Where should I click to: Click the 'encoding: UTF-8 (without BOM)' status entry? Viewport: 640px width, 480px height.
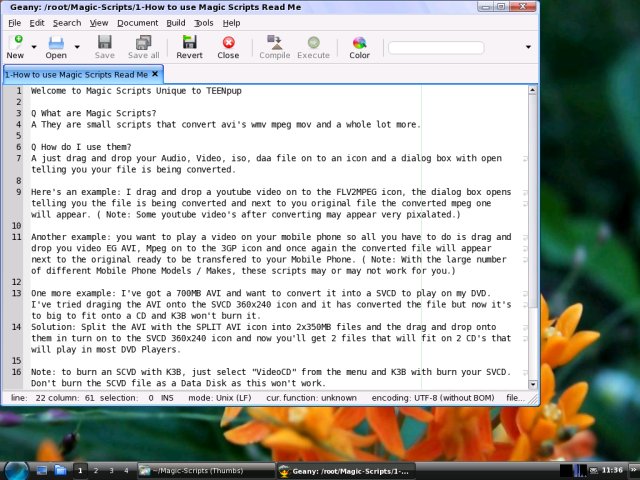pos(433,398)
